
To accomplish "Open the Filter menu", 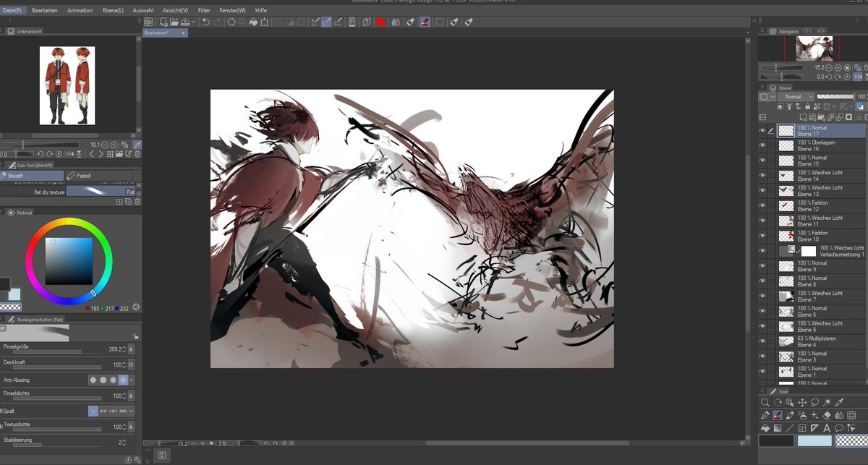I will point(204,11).
